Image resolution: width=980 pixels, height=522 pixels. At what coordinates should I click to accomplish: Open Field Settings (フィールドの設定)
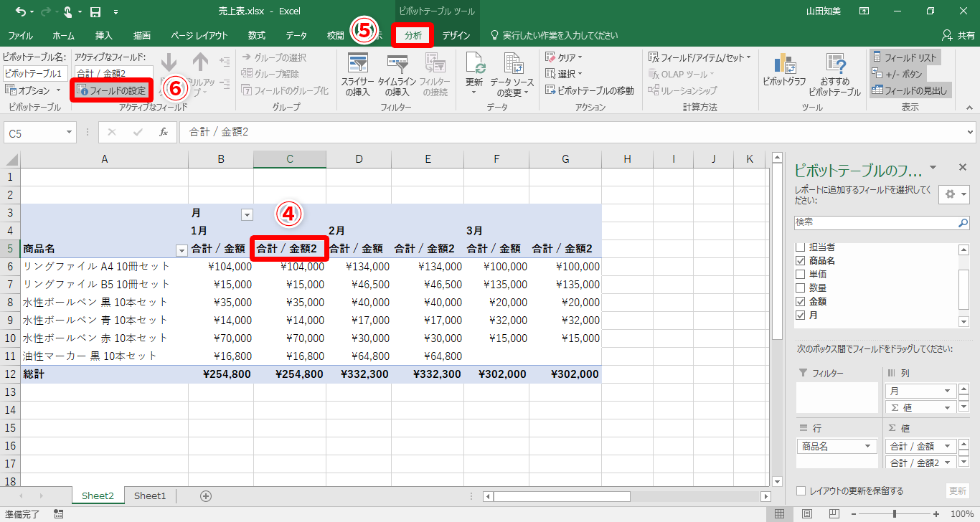[112, 91]
